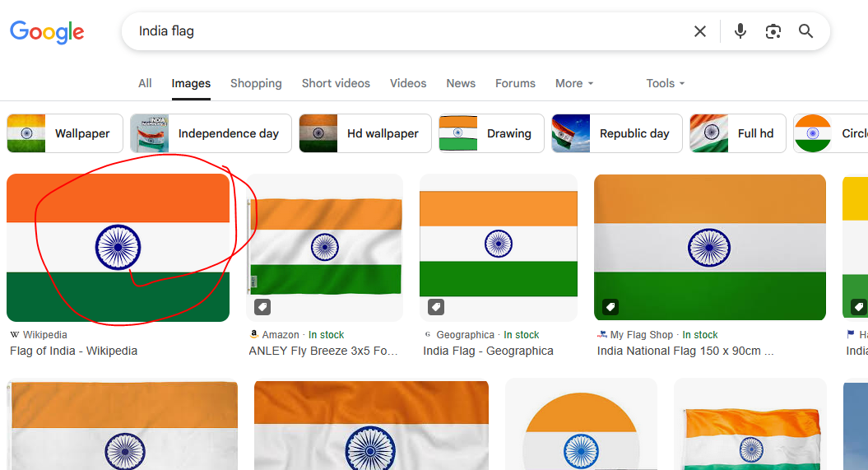Screen dimensions: 868x470
Task: Click the shopping tag icon on the My Flag Shop image
Action: coord(610,307)
